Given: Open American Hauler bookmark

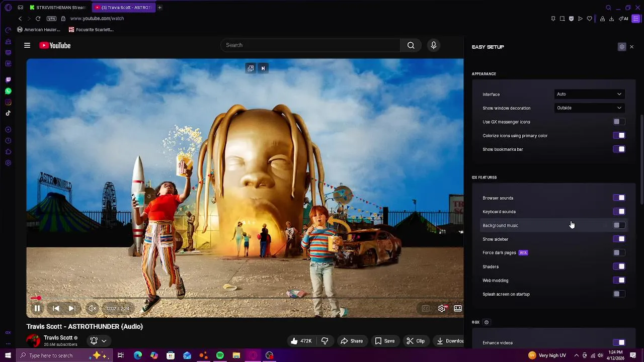Looking at the screenshot, I should 39,30.
